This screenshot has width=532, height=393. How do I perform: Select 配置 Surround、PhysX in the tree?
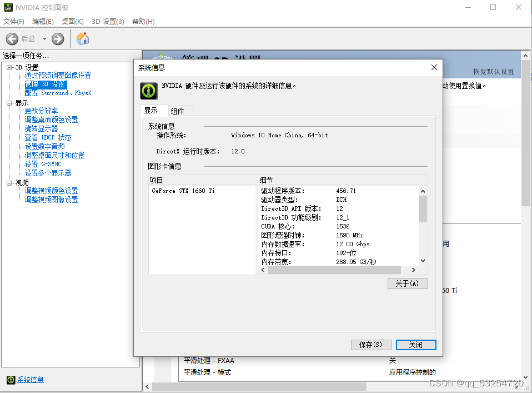pyautogui.click(x=58, y=93)
